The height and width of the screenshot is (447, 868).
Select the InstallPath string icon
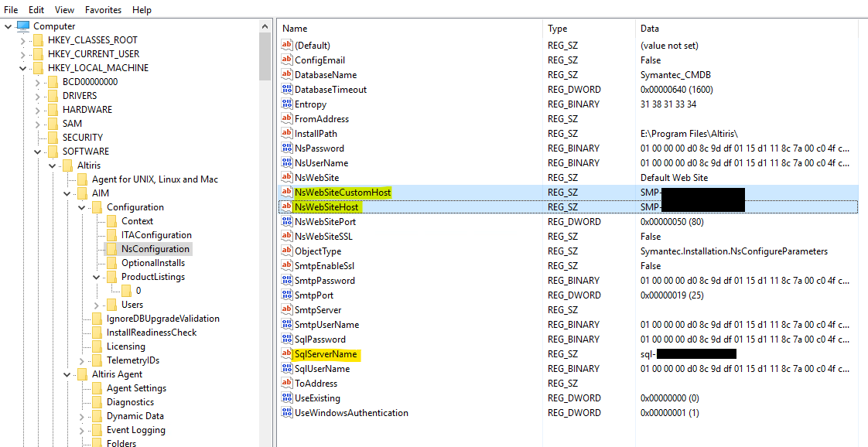[x=287, y=134]
